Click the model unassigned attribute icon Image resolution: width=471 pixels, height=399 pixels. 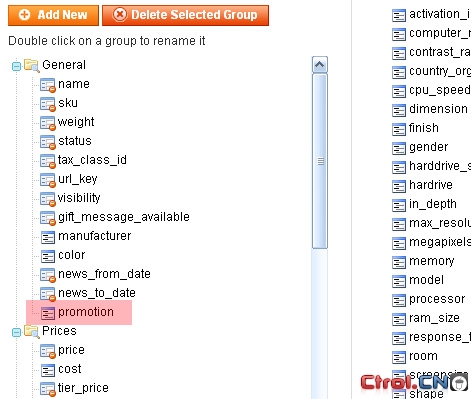[399, 281]
